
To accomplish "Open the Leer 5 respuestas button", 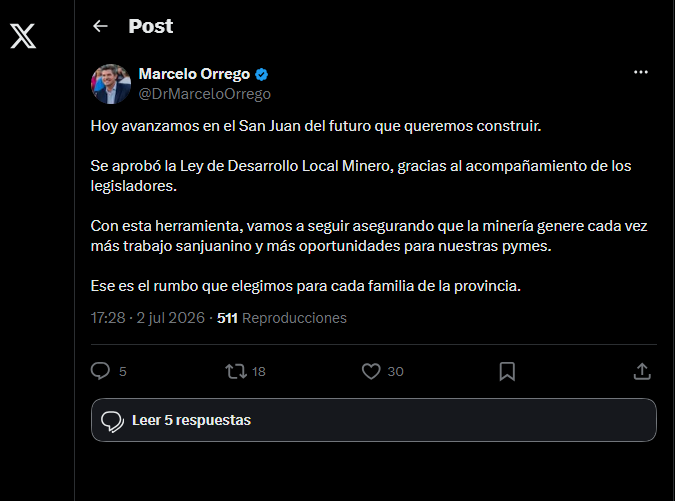I will pyautogui.click(x=374, y=420).
